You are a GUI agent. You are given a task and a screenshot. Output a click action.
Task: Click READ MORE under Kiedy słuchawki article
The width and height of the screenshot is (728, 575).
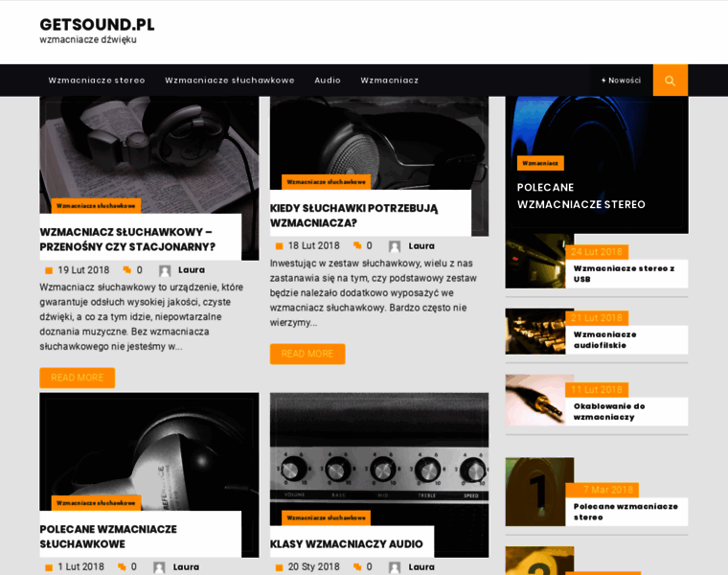point(307,354)
